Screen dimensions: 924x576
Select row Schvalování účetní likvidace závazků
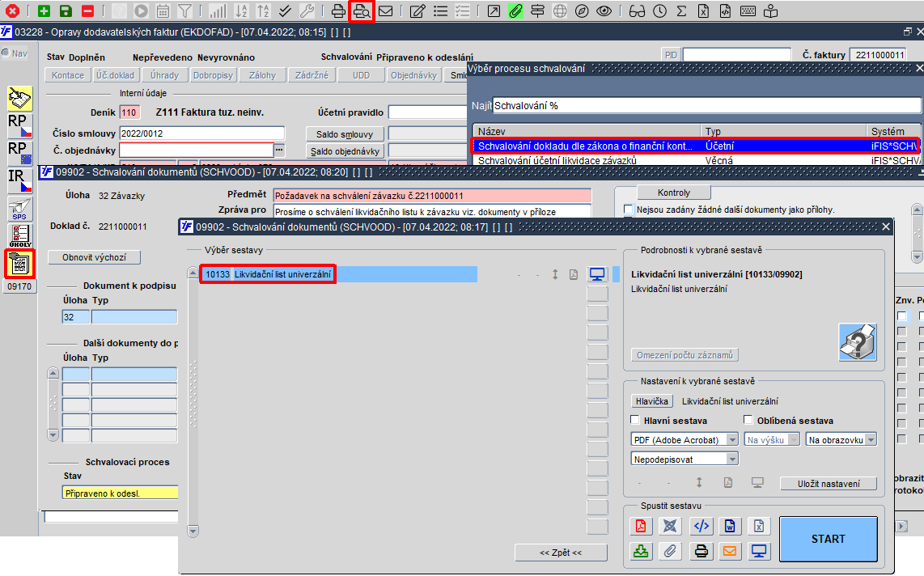(697, 160)
